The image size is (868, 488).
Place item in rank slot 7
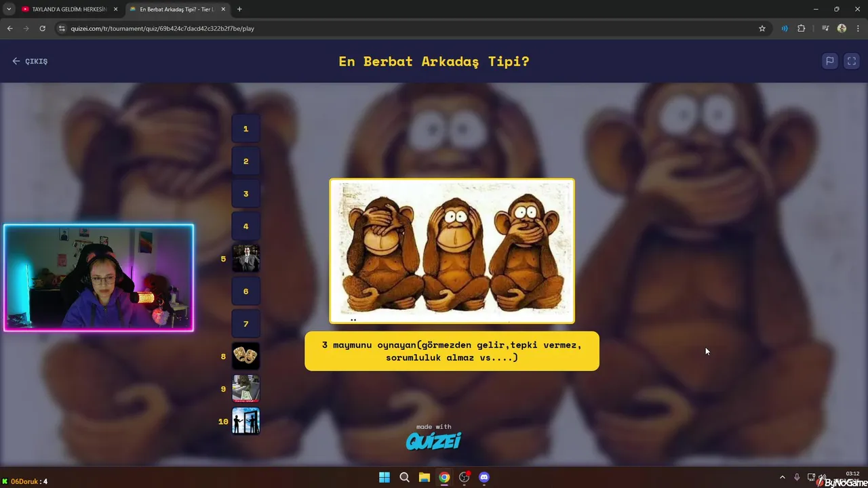point(245,324)
